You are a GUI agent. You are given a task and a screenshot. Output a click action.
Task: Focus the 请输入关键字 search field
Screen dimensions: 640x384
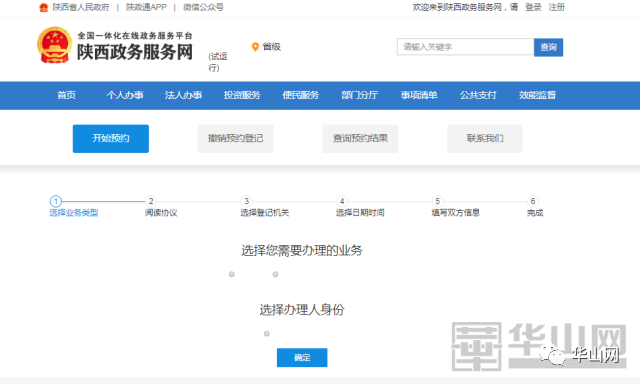[465, 47]
